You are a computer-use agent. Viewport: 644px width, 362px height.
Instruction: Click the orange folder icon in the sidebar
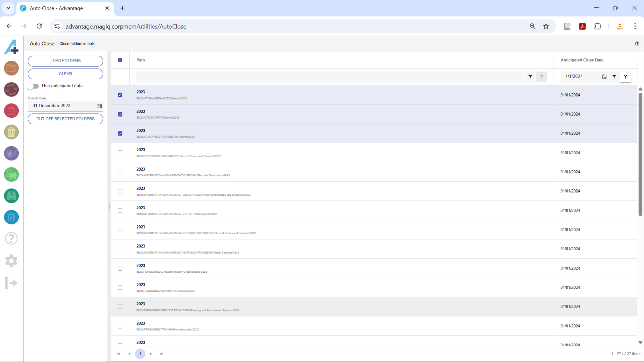click(x=11, y=68)
